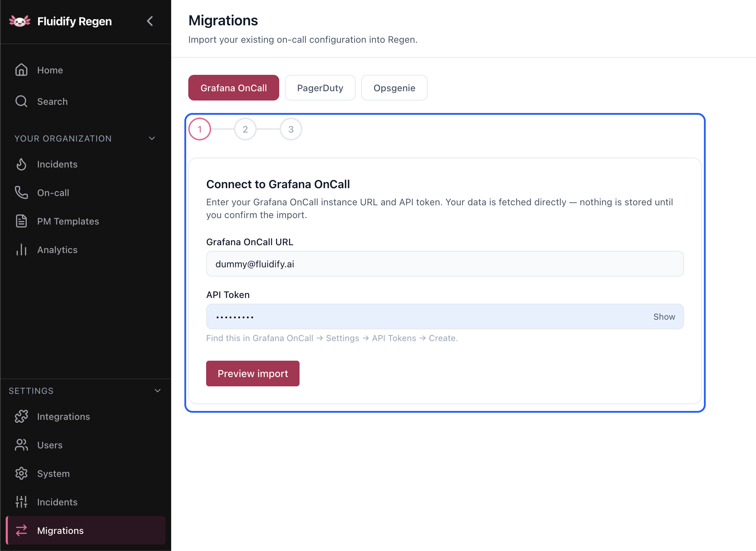Click the Search magnifier icon
The image size is (756, 551).
click(21, 101)
